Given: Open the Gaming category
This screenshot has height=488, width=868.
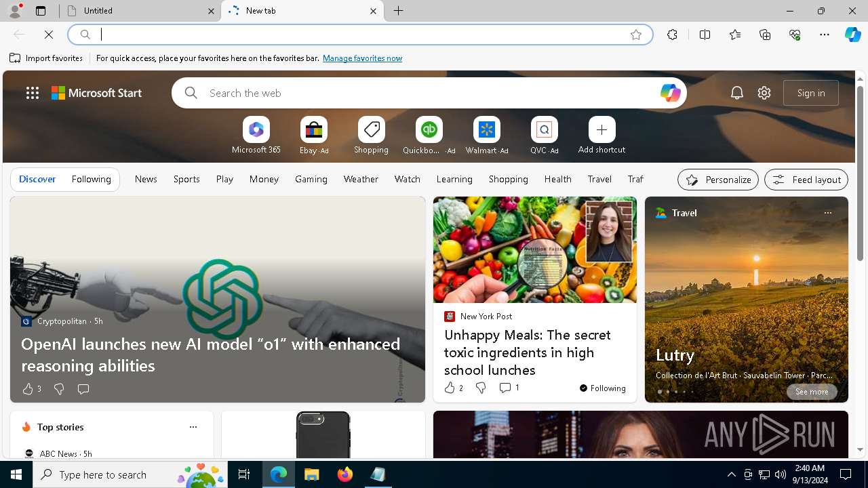Looking at the screenshot, I should pyautogui.click(x=311, y=179).
